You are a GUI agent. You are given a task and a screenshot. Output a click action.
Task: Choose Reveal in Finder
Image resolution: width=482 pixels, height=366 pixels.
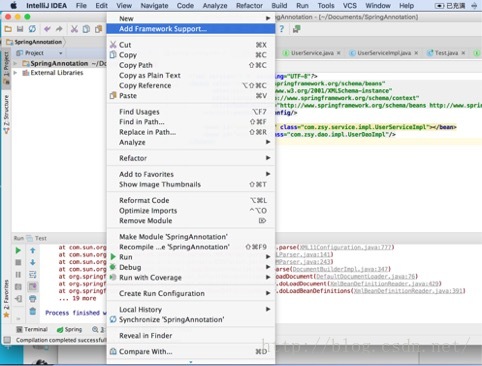coord(191,336)
